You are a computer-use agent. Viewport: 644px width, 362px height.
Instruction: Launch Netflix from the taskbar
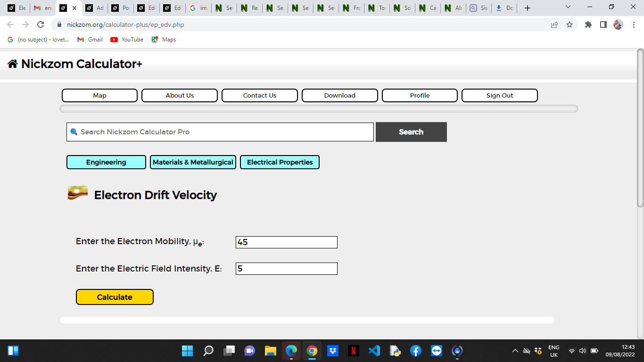tap(354, 351)
